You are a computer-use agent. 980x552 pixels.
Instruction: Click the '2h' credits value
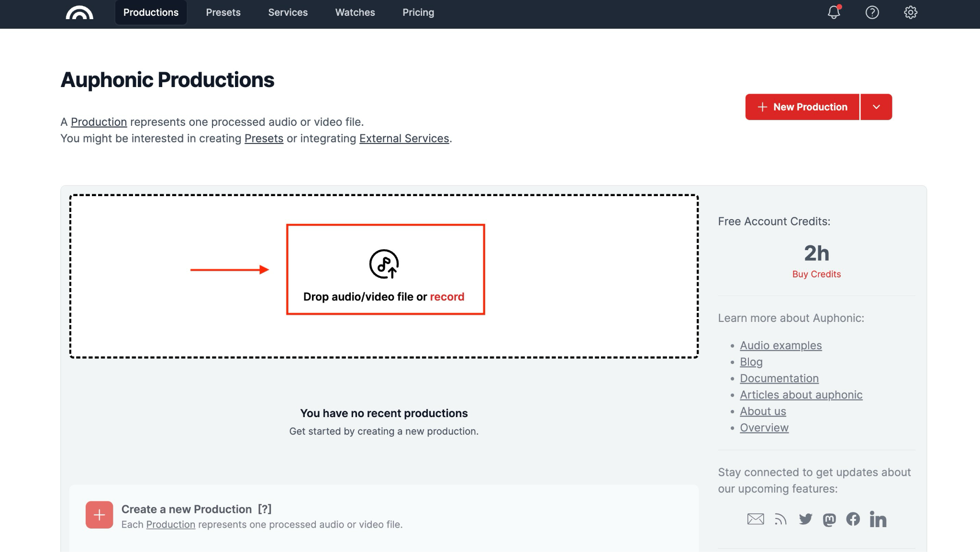point(816,253)
